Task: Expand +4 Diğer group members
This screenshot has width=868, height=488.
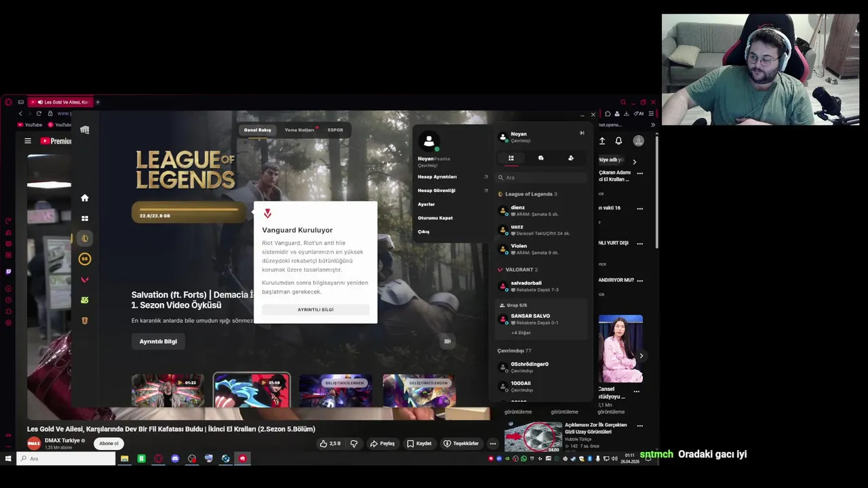Action: (x=521, y=333)
